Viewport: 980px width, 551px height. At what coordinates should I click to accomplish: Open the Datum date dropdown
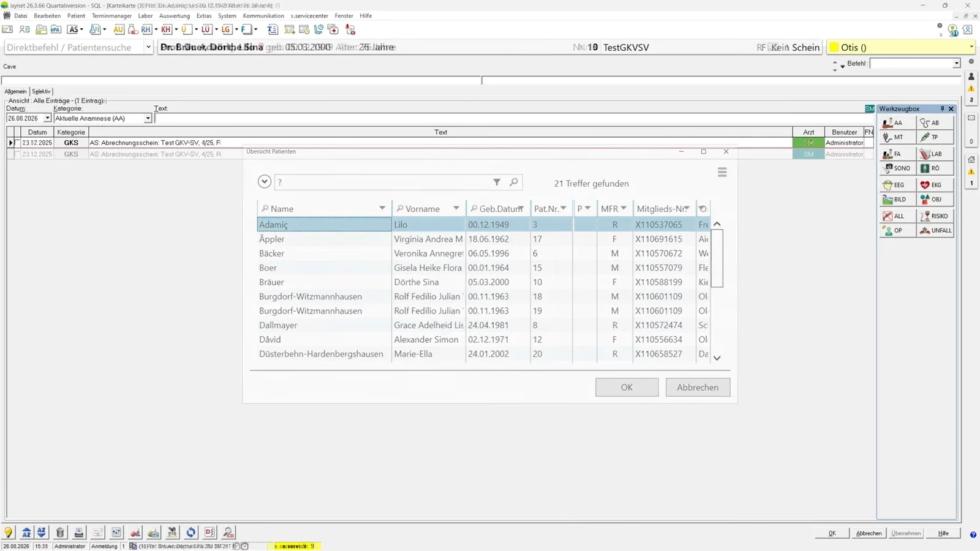click(47, 119)
